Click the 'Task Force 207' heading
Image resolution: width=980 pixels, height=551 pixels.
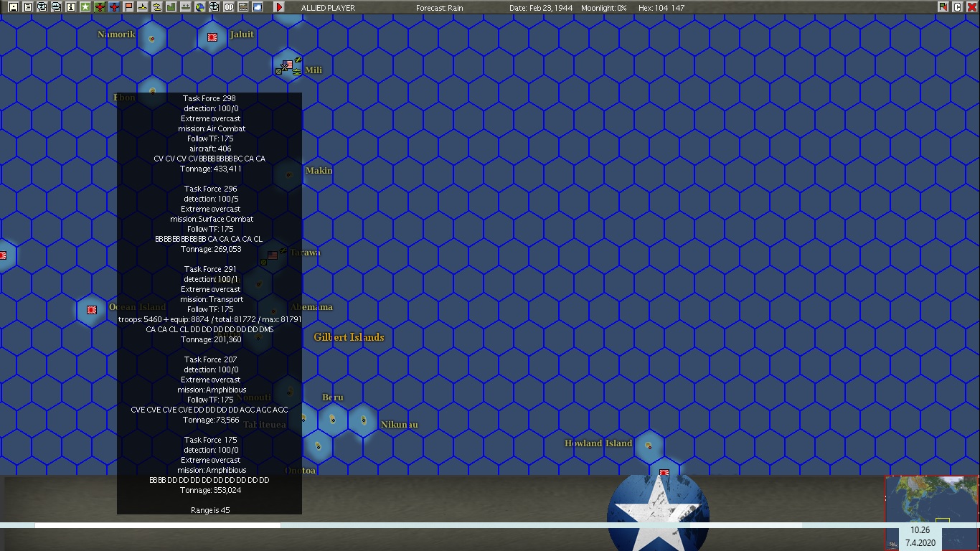click(x=209, y=359)
